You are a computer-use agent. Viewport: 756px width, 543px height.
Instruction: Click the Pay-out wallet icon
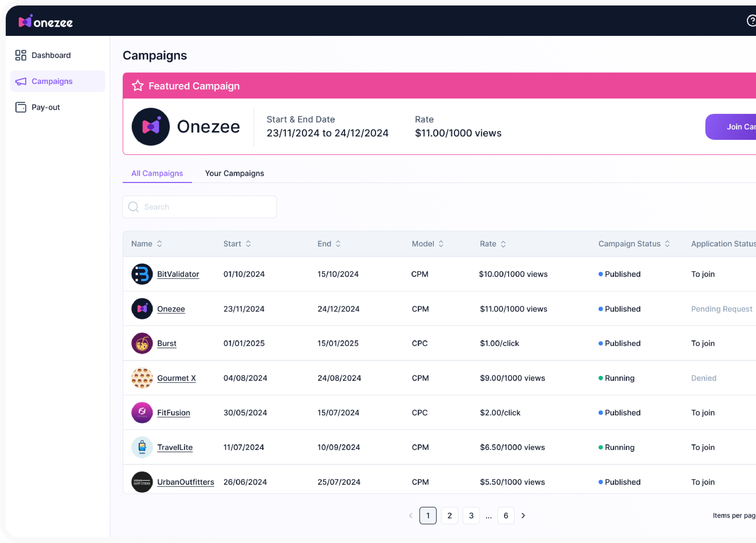[x=21, y=107]
